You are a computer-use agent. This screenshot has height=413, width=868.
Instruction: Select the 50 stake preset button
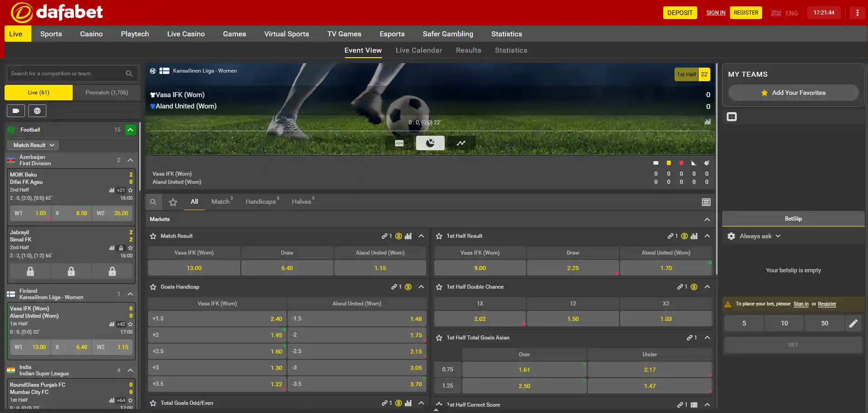pyautogui.click(x=824, y=323)
